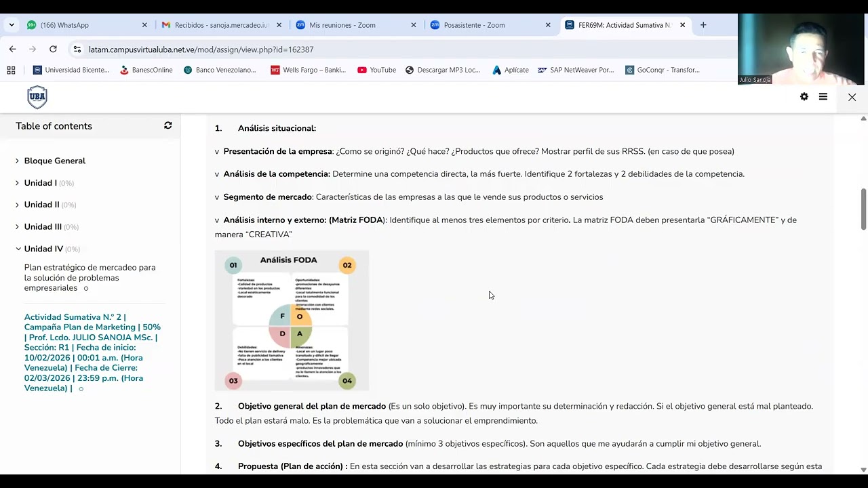
Task: Open the BanescOnline bookmark
Action: pyautogui.click(x=146, y=70)
